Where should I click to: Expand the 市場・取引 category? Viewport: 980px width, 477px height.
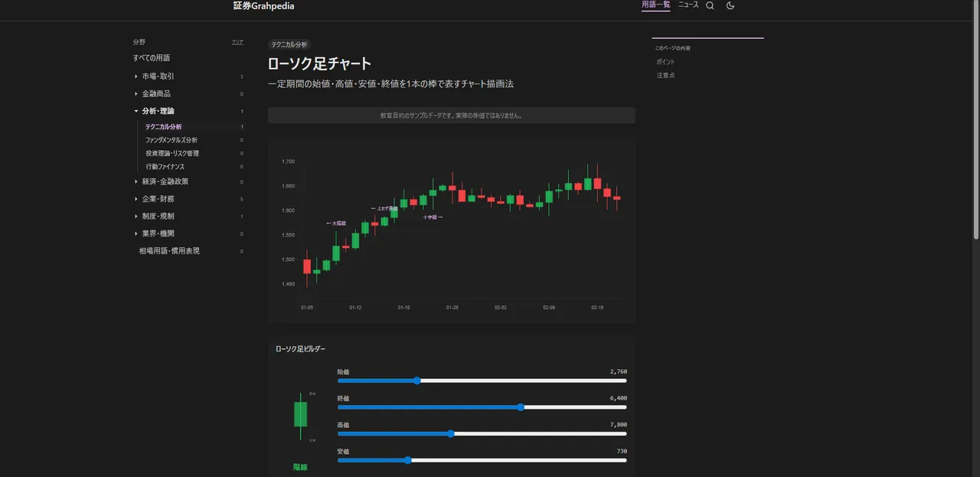[x=136, y=77]
